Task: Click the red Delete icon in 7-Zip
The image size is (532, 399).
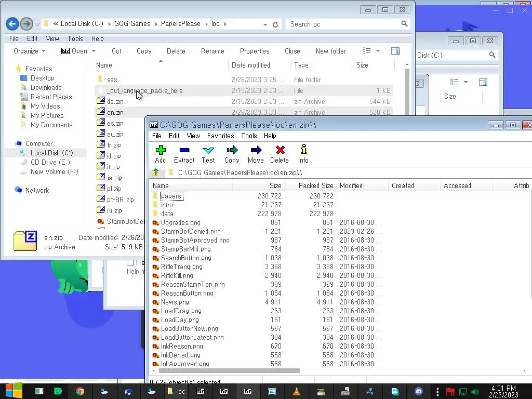Action: pyautogui.click(x=280, y=150)
